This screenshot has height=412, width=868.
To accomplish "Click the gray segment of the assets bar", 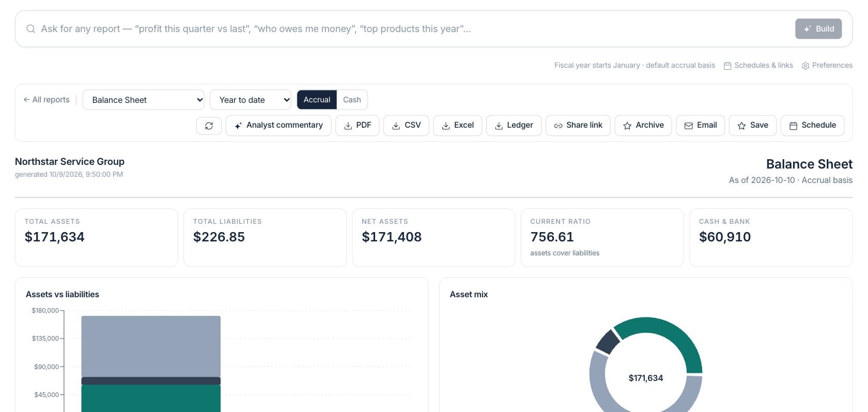I will (x=151, y=346).
